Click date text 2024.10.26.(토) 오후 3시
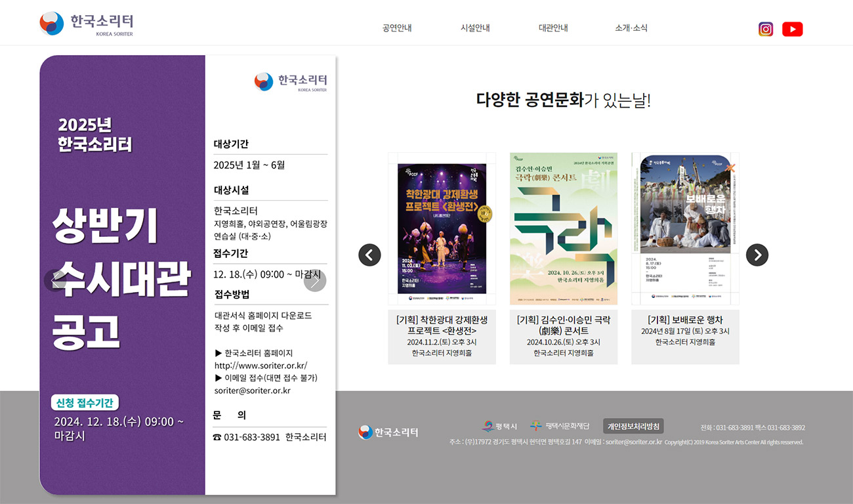 pos(564,342)
